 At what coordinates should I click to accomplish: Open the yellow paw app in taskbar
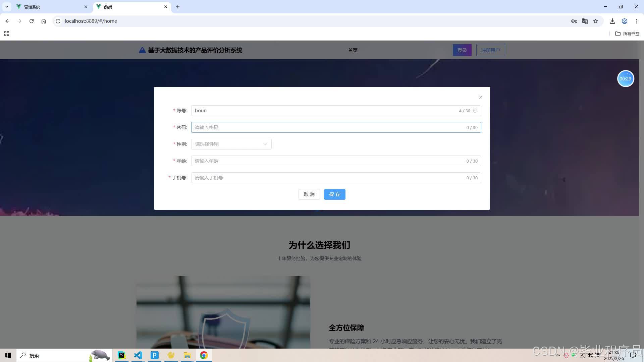point(171,355)
